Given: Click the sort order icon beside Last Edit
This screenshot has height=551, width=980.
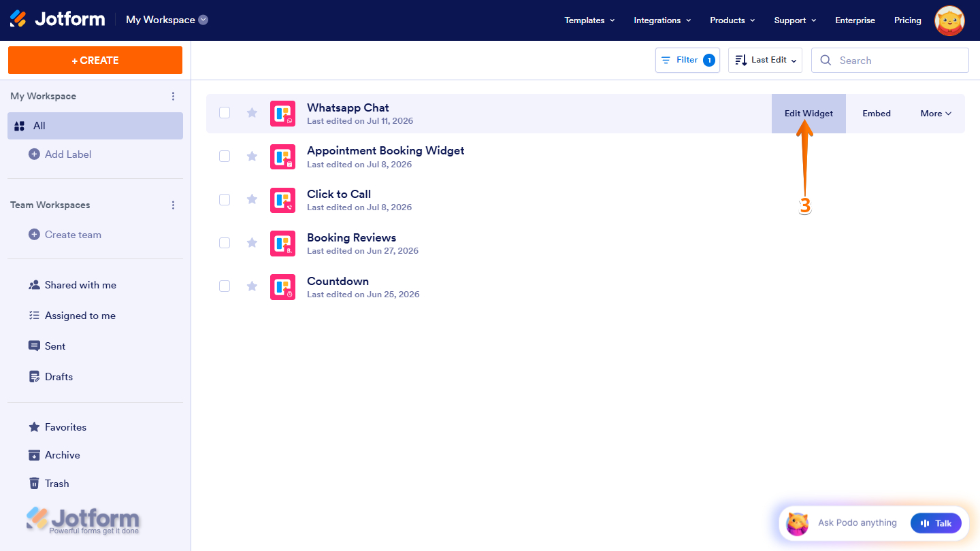Looking at the screenshot, I should coord(741,61).
